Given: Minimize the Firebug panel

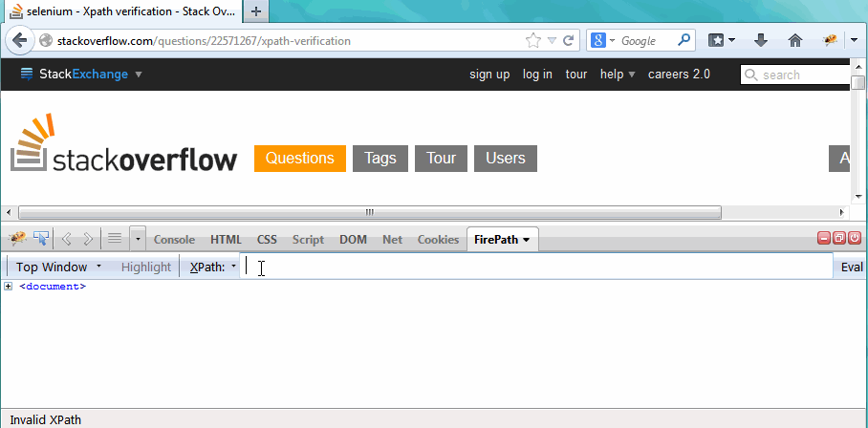Looking at the screenshot, I should point(824,238).
